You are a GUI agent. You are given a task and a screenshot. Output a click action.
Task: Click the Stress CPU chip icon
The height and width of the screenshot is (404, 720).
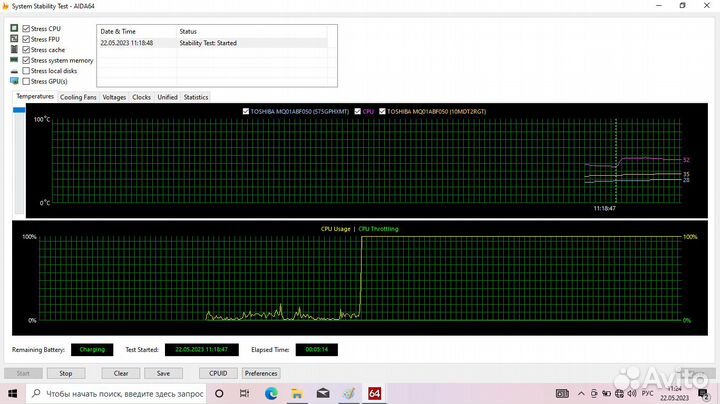[14, 28]
